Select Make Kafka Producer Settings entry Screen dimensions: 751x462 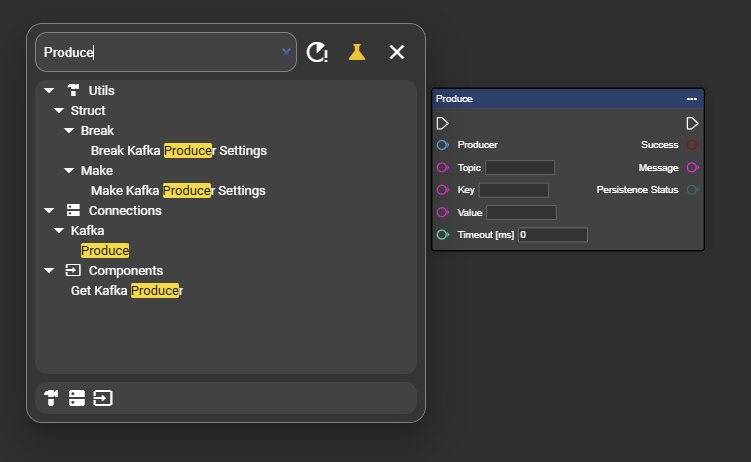tap(177, 191)
